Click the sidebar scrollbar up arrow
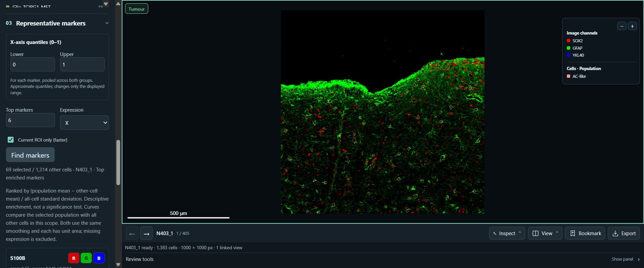This screenshot has height=268, width=644. [x=118, y=4]
